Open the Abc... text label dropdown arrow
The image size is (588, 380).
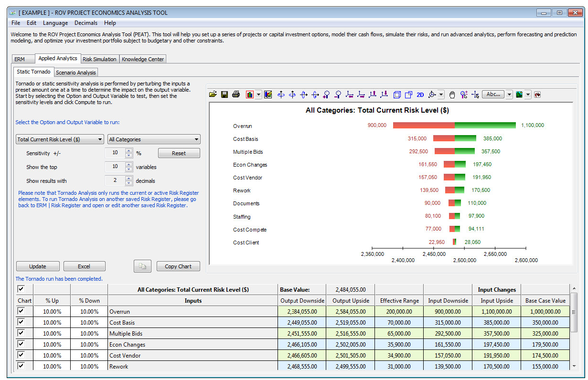click(509, 95)
